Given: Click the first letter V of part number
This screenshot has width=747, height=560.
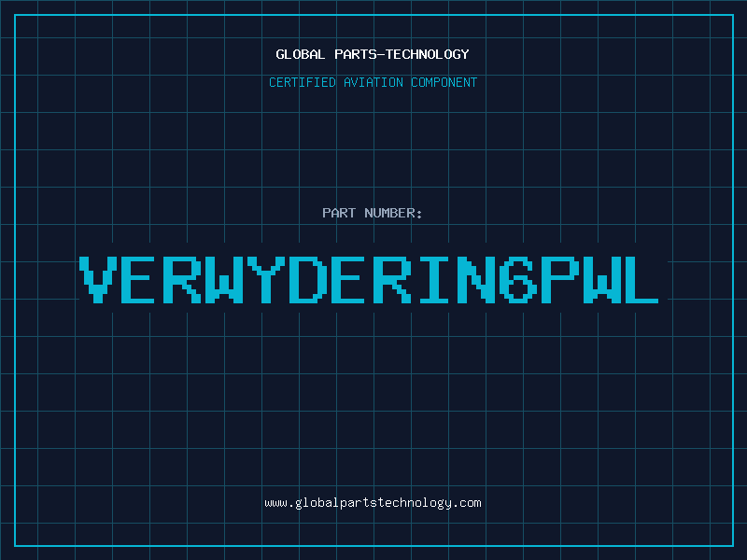Looking at the screenshot, I should click(x=98, y=280).
